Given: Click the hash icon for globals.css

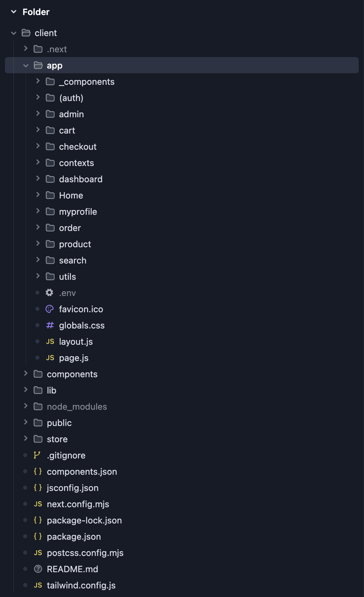Looking at the screenshot, I should click(50, 325).
